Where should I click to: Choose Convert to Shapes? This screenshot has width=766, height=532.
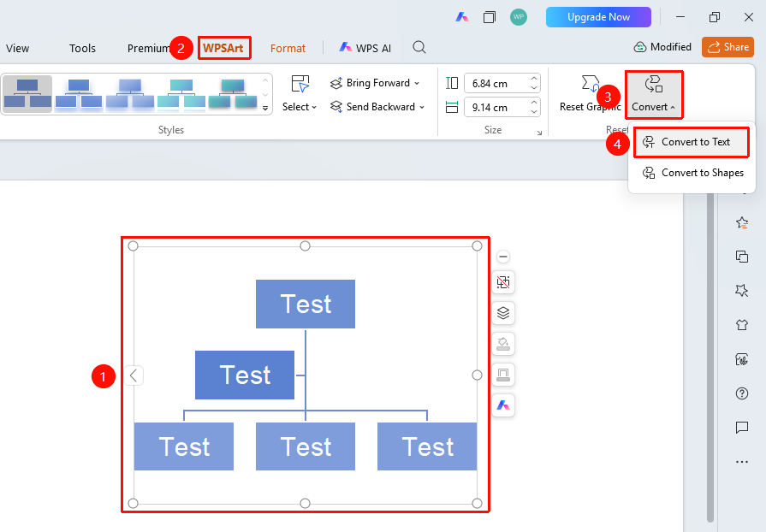692,173
